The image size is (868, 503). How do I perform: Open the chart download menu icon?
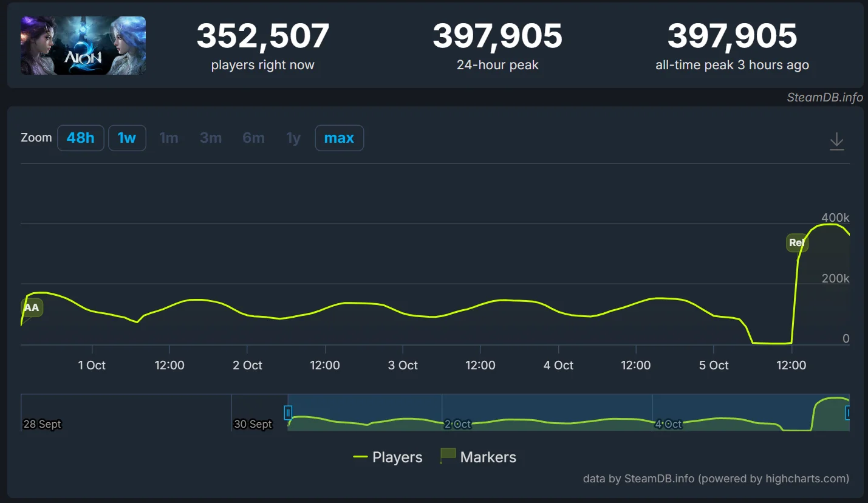[836, 141]
